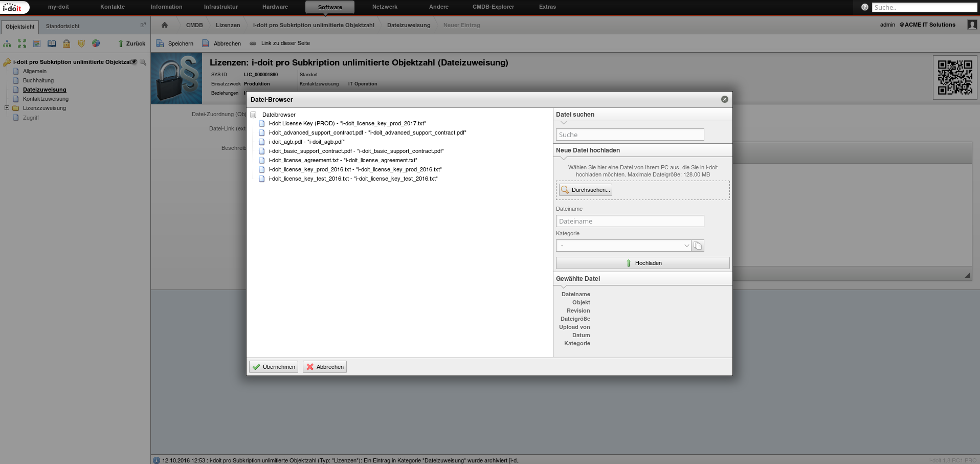Click the shield icon in the left toolbar
The image size is (980, 464).
[81, 43]
